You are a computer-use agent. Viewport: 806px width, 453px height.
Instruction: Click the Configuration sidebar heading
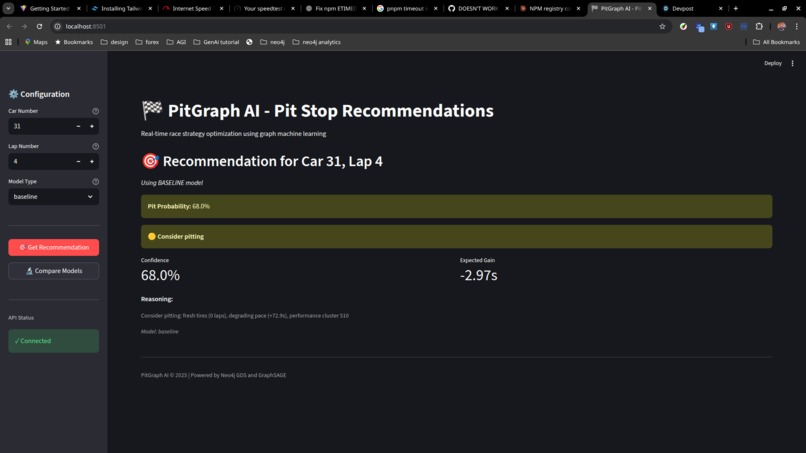[x=39, y=94]
